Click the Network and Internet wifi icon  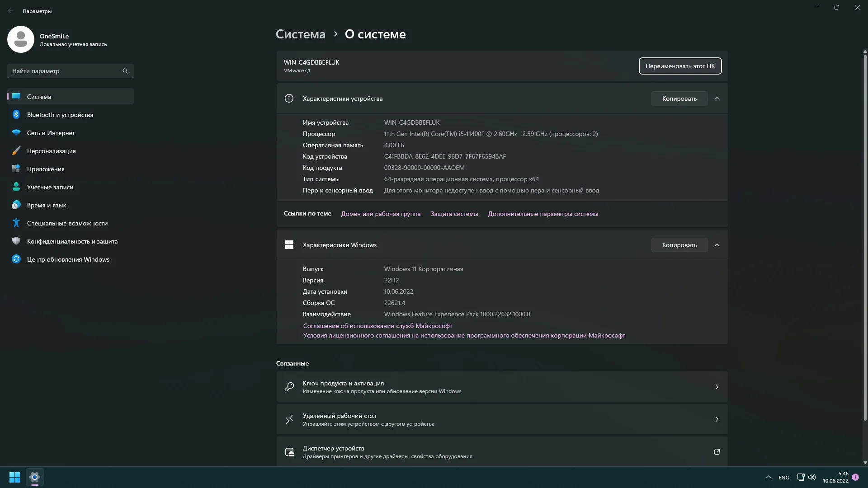tap(16, 133)
